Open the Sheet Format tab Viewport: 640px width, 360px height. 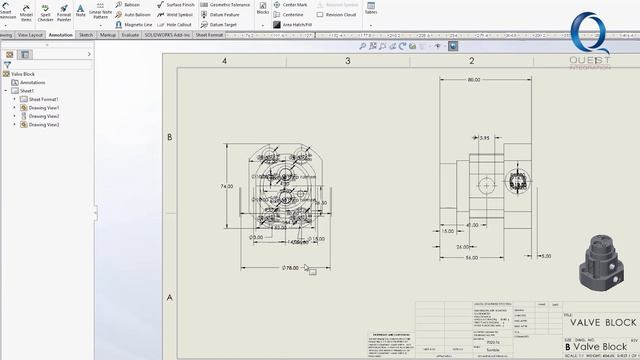pos(209,35)
